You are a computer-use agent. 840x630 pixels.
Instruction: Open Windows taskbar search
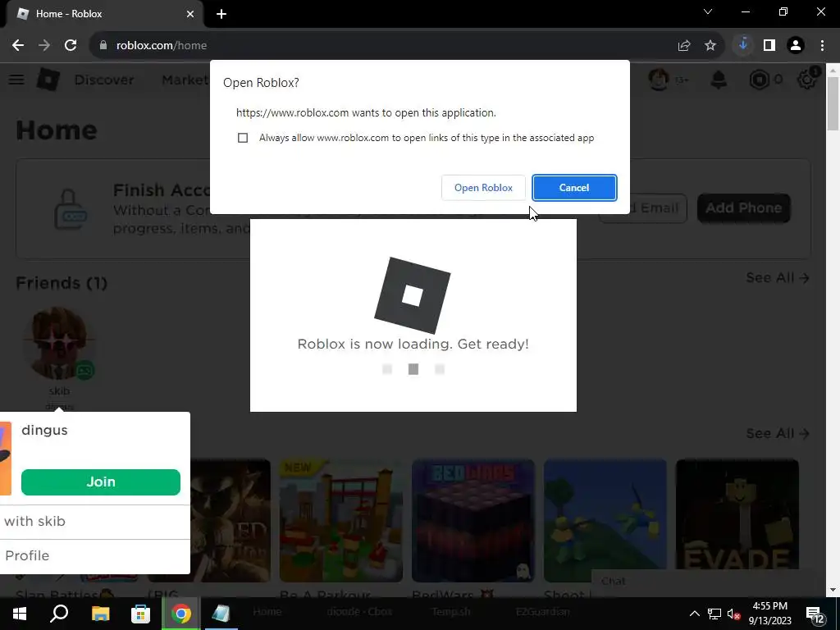tap(59, 614)
